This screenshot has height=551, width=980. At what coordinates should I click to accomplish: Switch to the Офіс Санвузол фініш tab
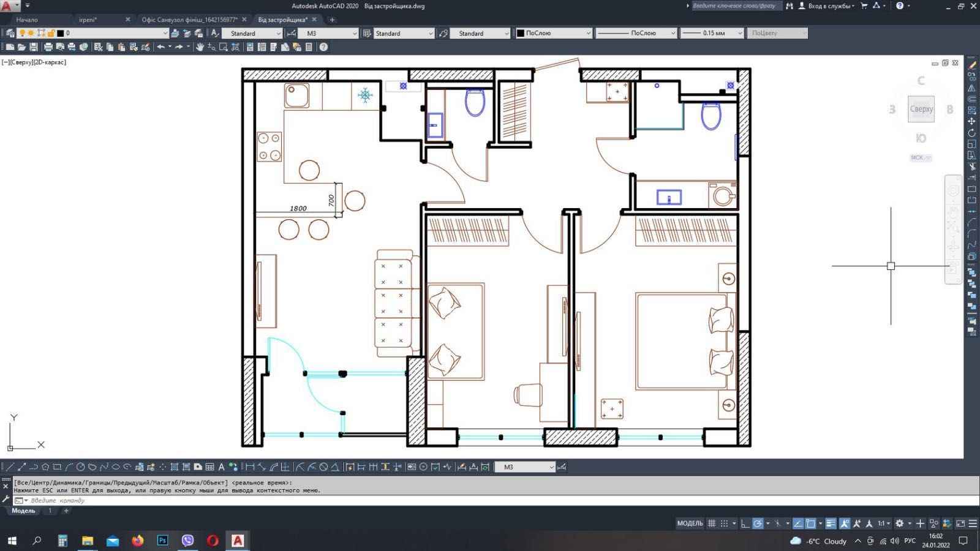(x=190, y=20)
